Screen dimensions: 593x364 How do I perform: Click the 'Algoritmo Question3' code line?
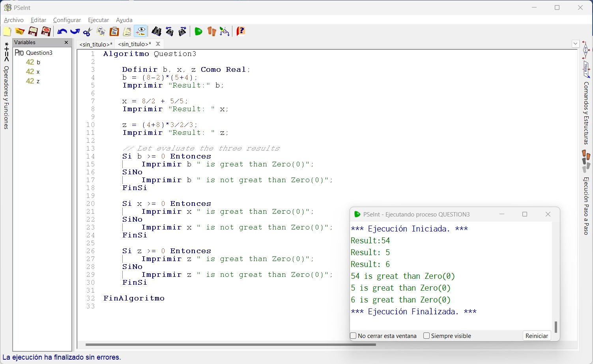[x=150, y=54]
